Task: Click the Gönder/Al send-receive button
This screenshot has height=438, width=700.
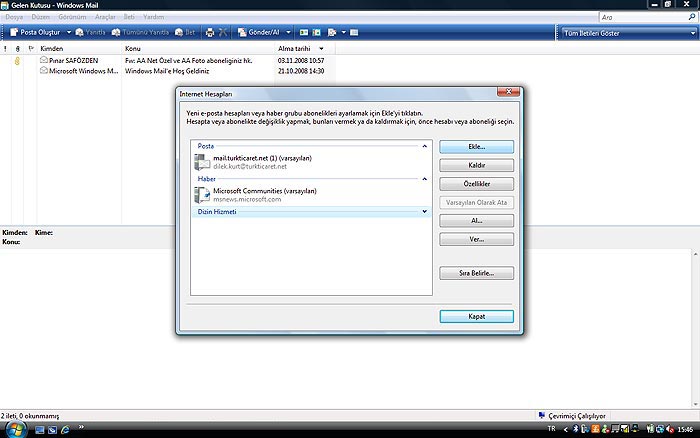Action: pos(258,32)
